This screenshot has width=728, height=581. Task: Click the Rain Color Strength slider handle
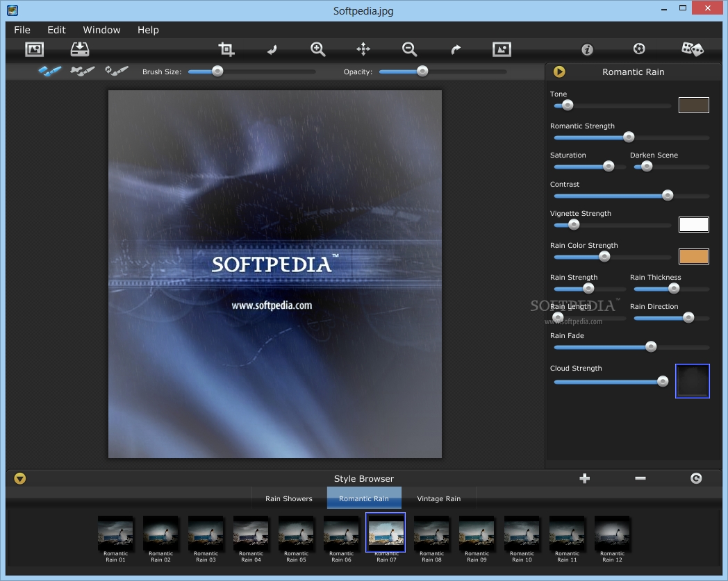(604, 257)
